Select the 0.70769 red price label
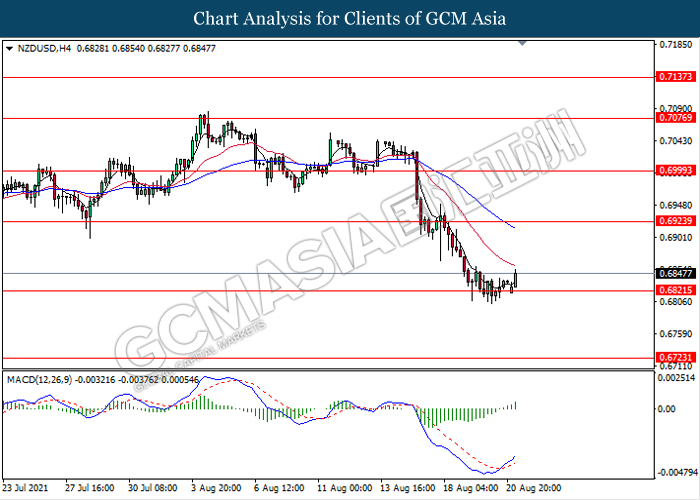The image size is (700, 500). tap(675, 118)
